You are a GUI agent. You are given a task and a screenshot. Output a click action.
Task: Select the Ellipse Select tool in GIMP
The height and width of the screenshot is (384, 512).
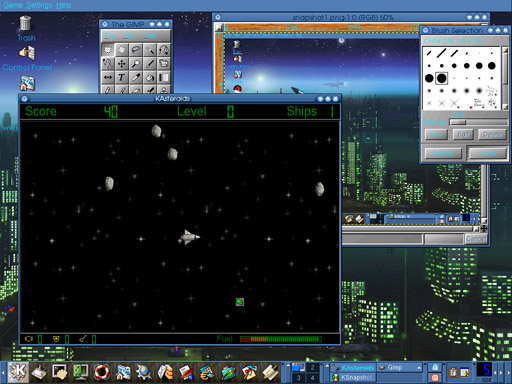click(x=122, y=50)
